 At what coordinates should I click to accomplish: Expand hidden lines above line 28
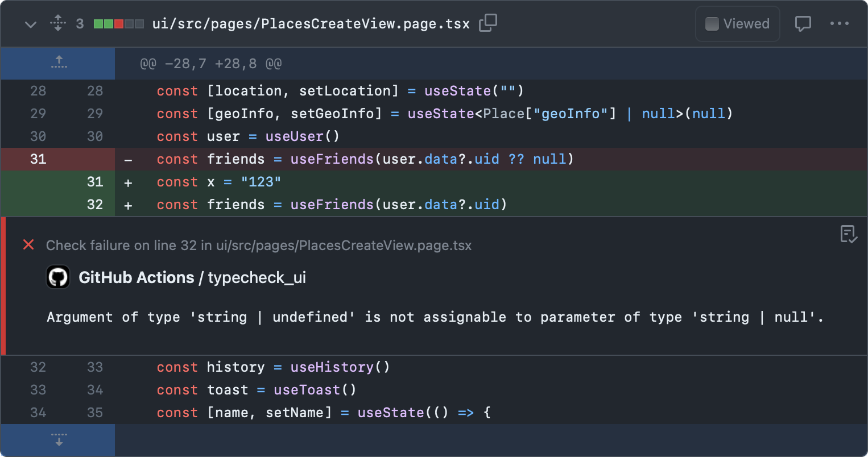pos(59,63)
